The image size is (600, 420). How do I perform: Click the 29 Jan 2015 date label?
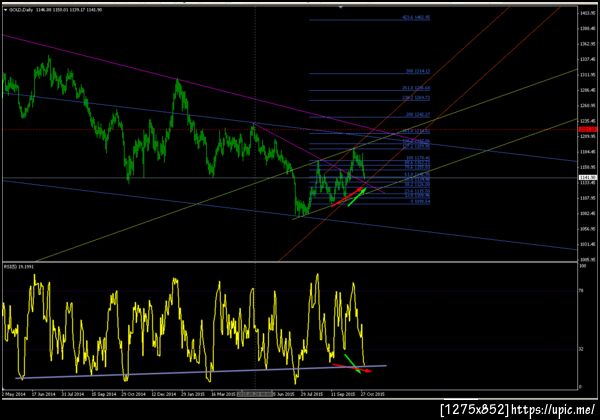pos(193,394)
